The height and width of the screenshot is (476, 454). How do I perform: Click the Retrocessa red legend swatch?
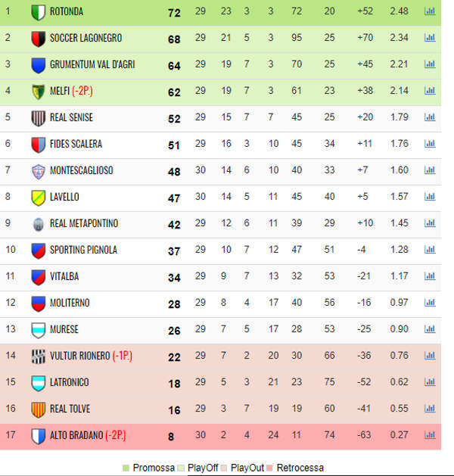click(x=270, y=468)
